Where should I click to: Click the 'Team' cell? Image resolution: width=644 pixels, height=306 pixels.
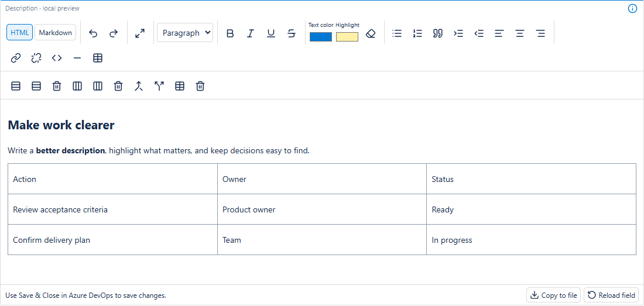(x=322, y=240)
